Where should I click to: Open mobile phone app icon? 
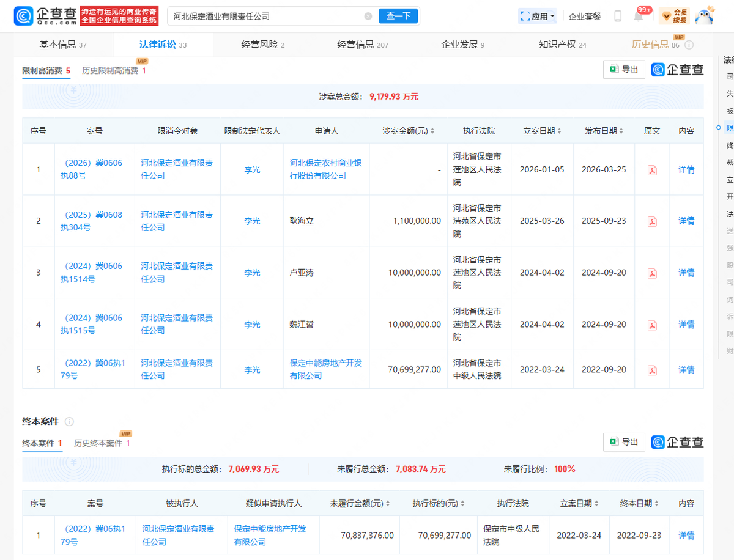[618, 17]
